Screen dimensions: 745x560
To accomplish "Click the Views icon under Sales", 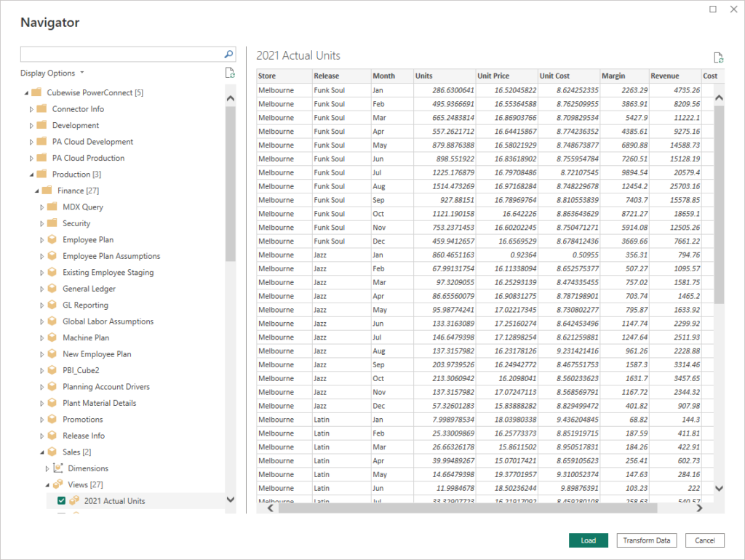I will pyautogui.click(x=58, y=484).
